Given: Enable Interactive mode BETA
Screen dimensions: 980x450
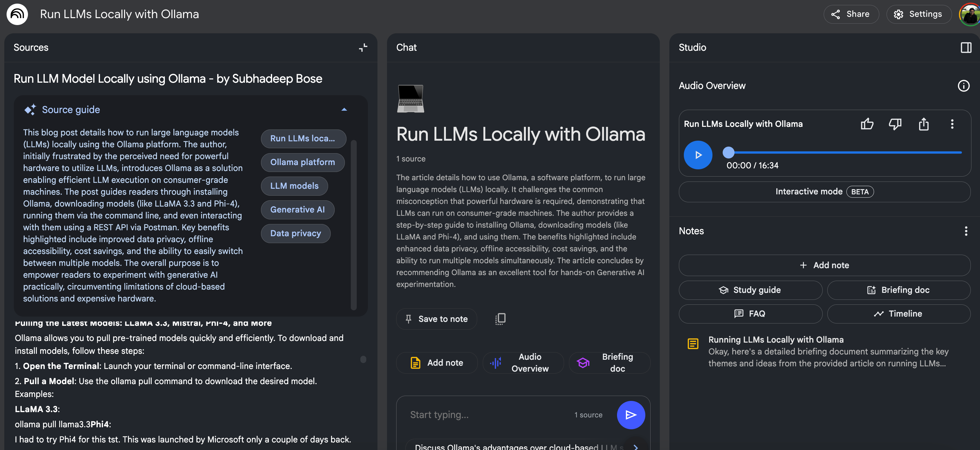Looking at the screenshot, I should 824,191.
